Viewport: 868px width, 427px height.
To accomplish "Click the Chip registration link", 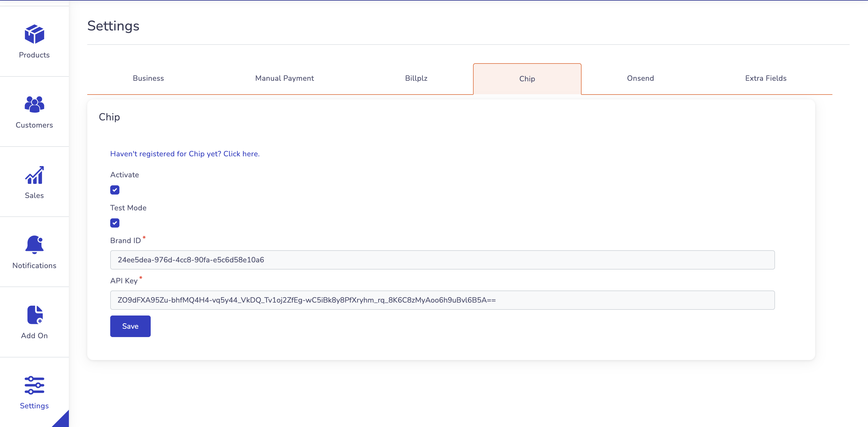I will tap(185, 153).
